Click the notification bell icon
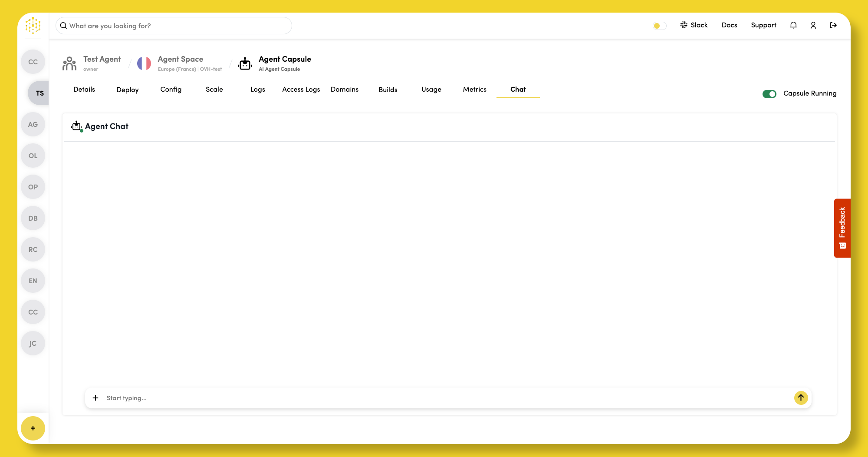Image resolution: width=868 pixels, height=457 pixels. 793,25
